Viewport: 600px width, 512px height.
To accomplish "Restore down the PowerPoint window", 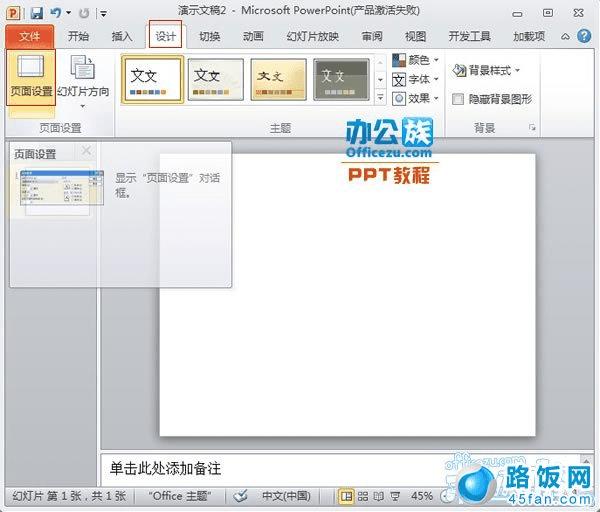I will 548,13.
